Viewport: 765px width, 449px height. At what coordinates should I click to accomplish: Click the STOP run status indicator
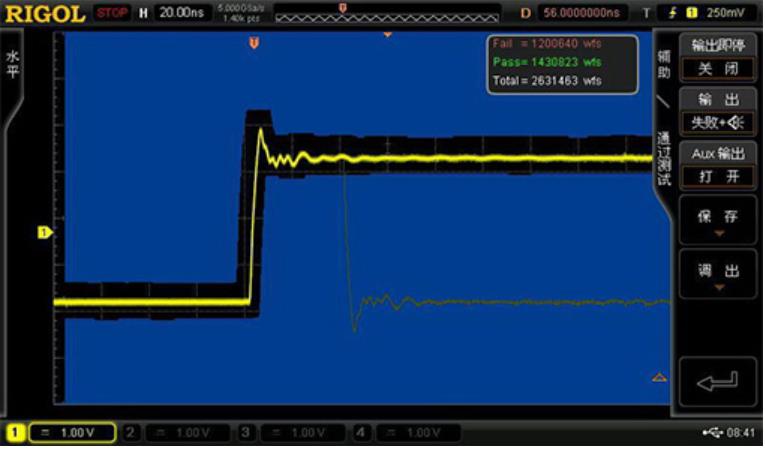click(x=112, y=13)
